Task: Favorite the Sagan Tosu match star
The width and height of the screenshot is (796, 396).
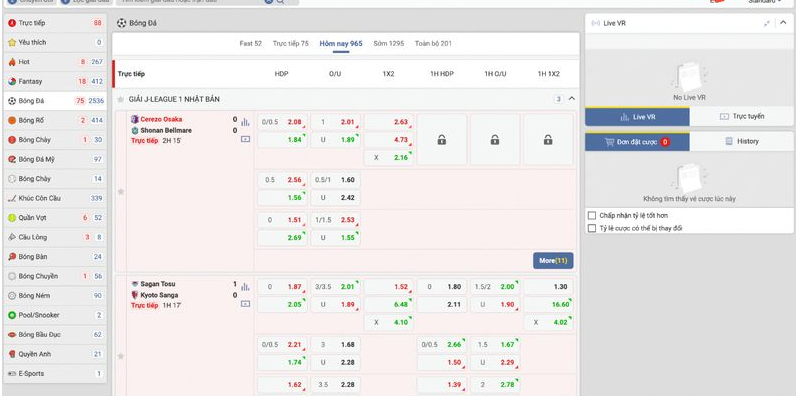Action: pyautogui.click(x=121, y=356)
